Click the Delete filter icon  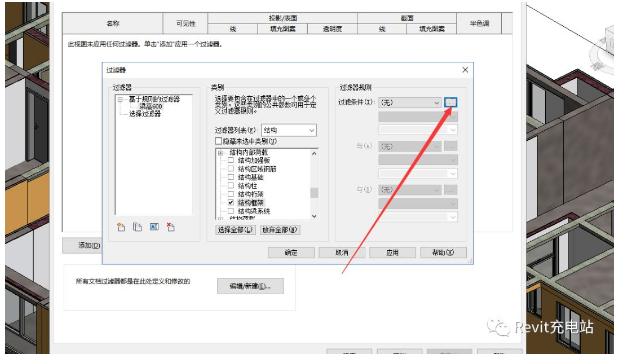click(x=171, y=227)
